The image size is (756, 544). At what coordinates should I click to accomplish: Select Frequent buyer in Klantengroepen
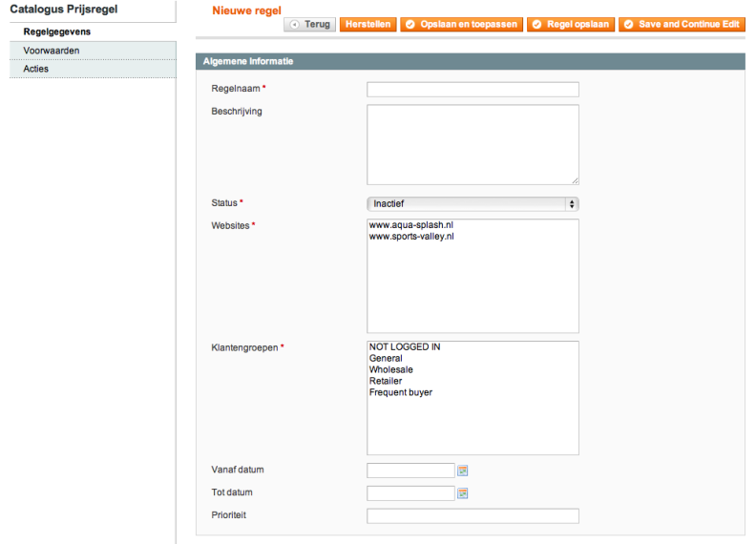coord(401,392)
